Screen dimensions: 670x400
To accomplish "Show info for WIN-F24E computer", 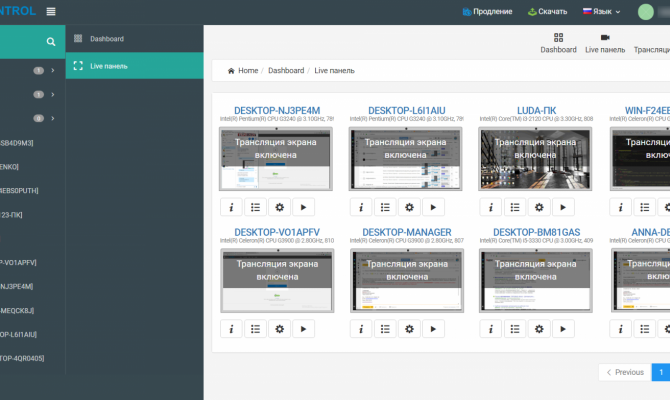I will 620,207.
